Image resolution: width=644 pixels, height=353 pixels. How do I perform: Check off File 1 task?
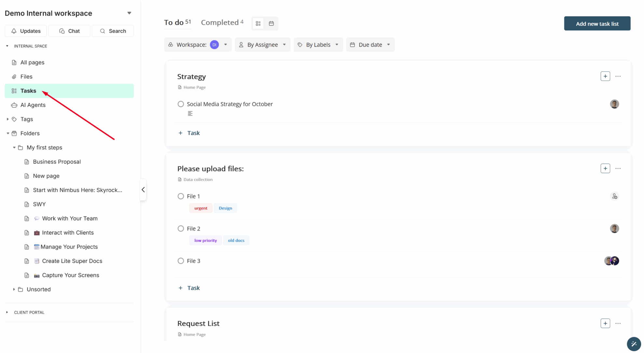(x=181, y=196)
